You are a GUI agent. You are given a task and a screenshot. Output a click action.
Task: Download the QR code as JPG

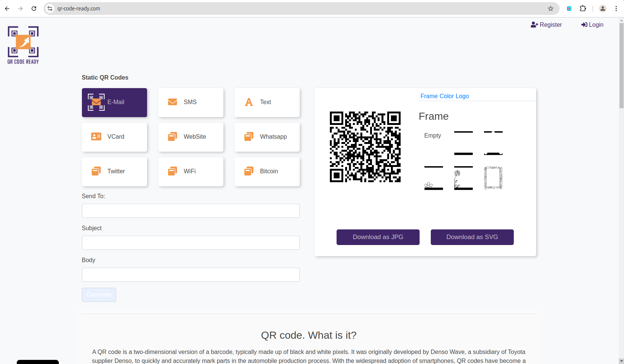(x=378, y=237)
